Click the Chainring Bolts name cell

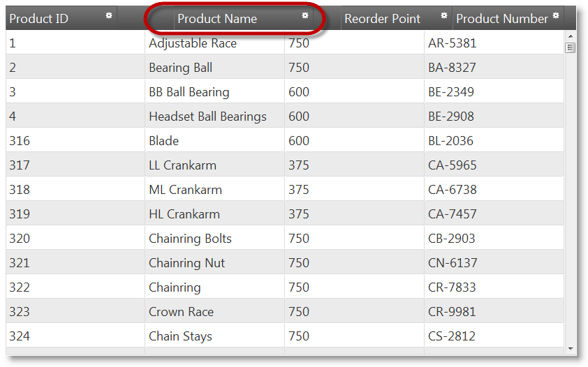190,239
